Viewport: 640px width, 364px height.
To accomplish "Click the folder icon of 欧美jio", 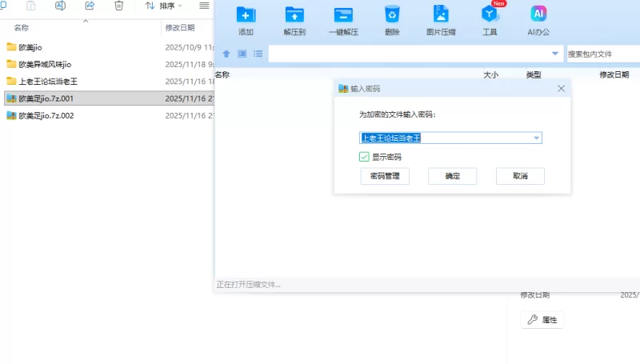I will [11, 47].
